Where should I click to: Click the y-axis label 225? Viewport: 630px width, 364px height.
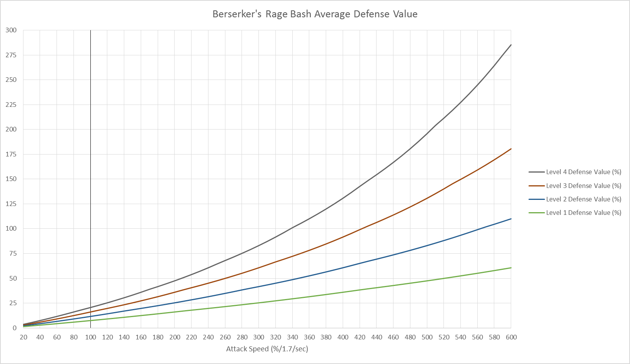(x=11, y=105)
